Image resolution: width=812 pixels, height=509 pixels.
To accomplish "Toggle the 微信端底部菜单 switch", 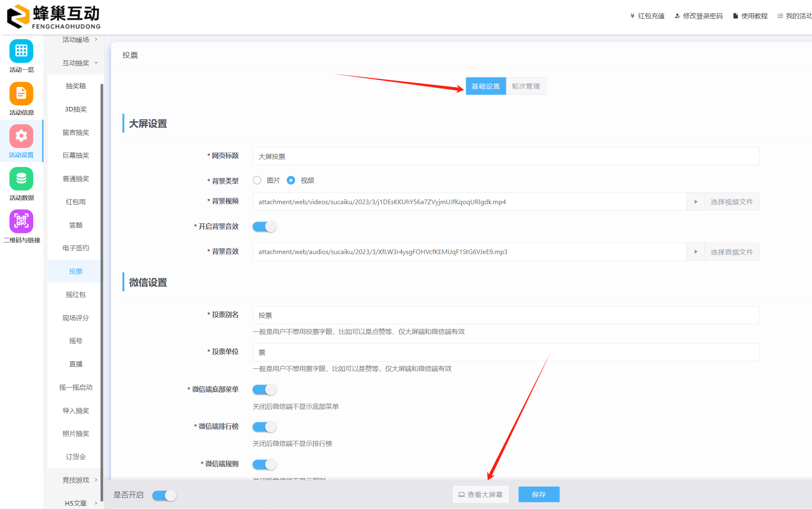I will 264,390.
